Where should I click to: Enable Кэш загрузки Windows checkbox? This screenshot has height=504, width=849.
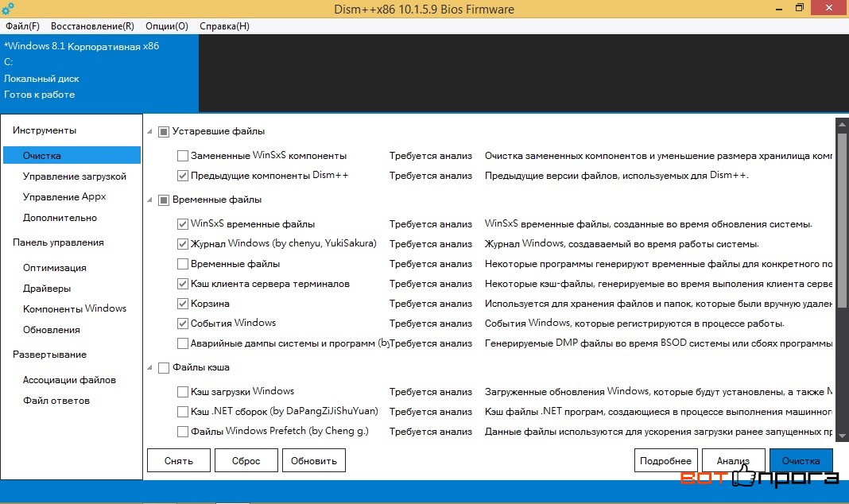(x=183, y=392)
